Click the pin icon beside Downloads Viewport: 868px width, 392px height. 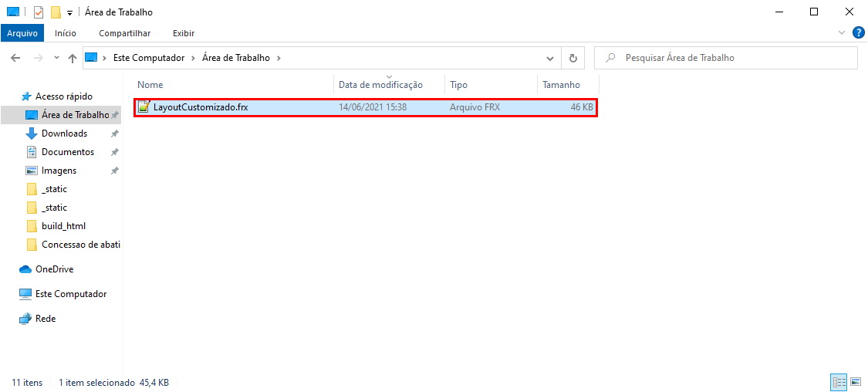point(115,133)
